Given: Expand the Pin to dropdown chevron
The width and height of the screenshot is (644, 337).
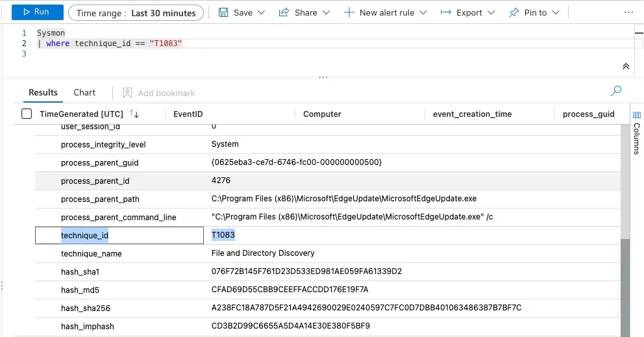Looking at the screenshot, I should point(555,13).
